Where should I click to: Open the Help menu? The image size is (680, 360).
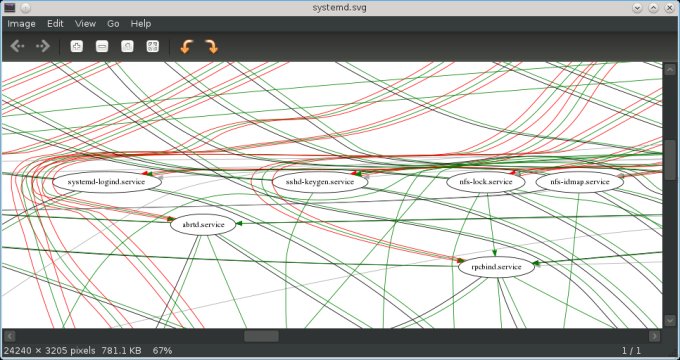pyautogui.click(x=141, y=24)
